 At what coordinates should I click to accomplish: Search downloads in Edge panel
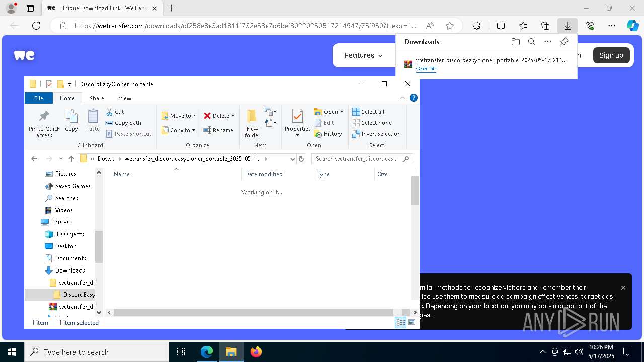531,42
